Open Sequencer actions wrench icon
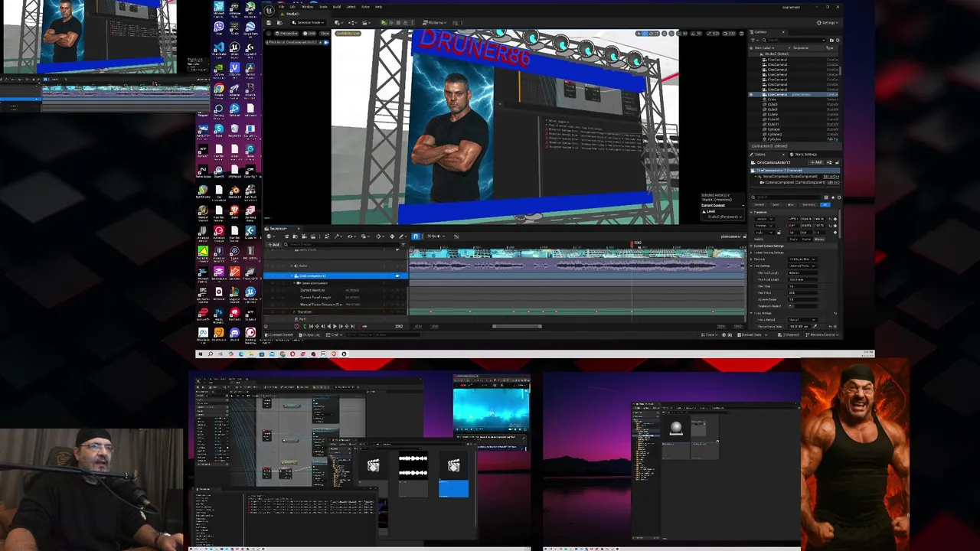 pos(337,236)
